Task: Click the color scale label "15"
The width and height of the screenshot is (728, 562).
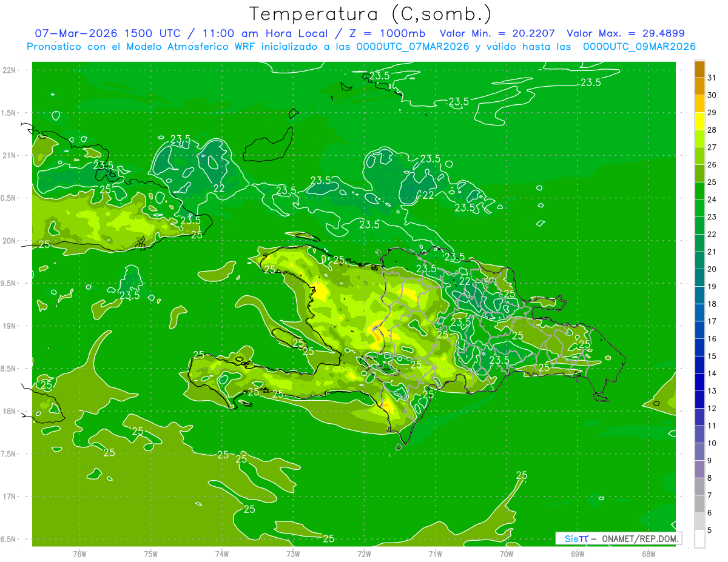Action: [x=712, y=356]
